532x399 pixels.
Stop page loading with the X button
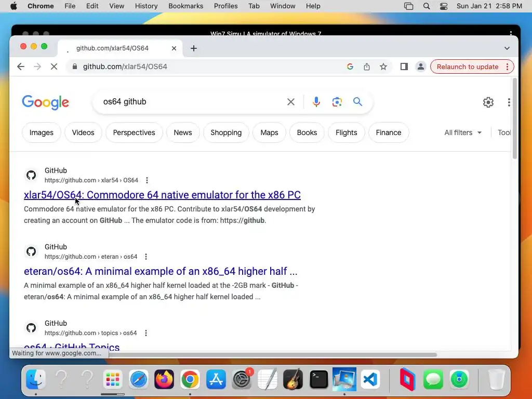pyautogui.click(x=54, y=66)
